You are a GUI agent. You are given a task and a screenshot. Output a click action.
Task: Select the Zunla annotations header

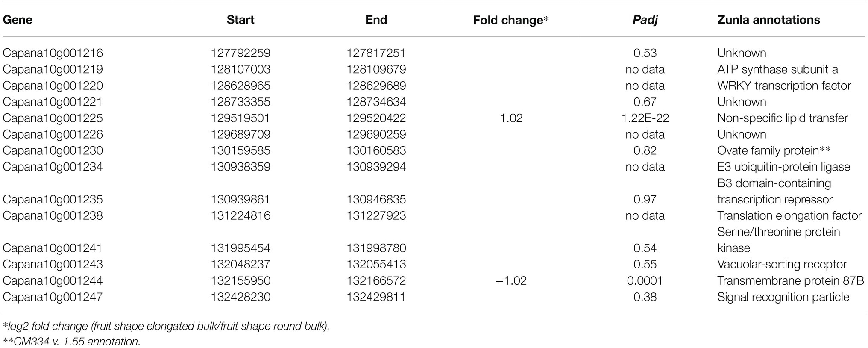tap(768, 20)
